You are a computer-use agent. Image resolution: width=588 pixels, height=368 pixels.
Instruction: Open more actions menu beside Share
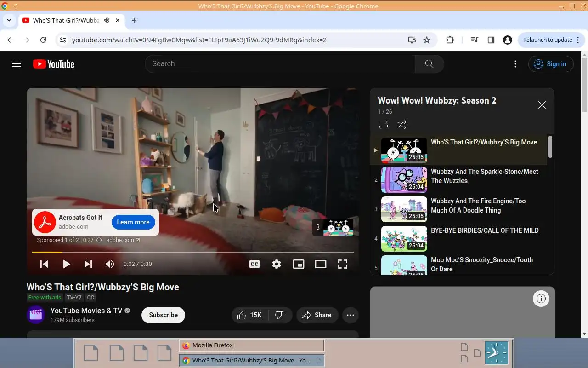351,315
